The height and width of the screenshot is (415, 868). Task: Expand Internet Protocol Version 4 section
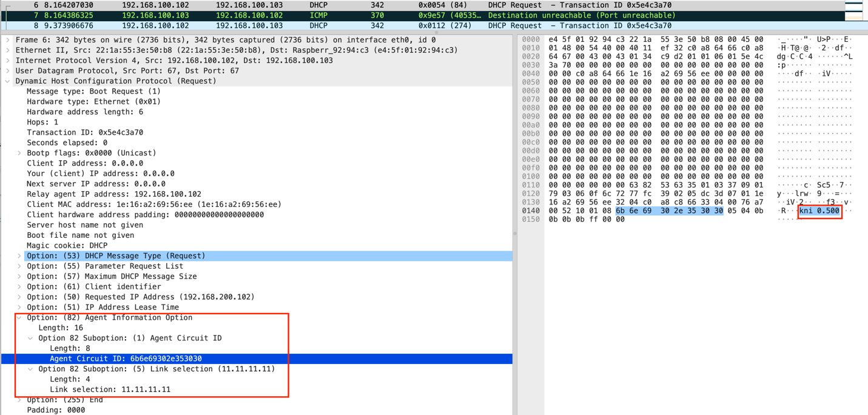coord(8,61)
